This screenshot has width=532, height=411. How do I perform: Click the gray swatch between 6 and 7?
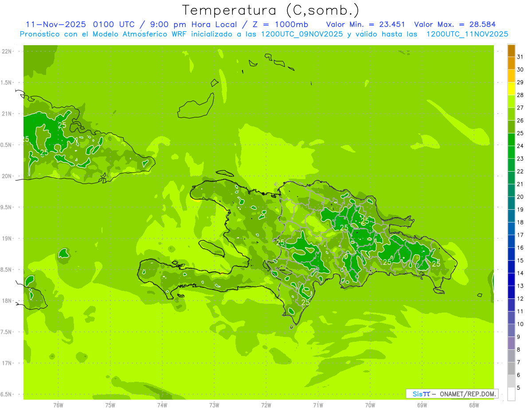(x=511, y=368)
